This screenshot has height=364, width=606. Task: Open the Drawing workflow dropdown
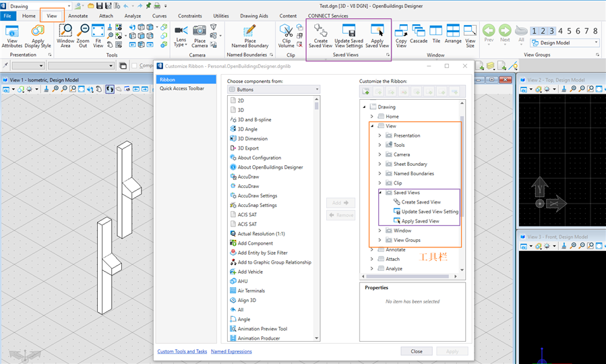click(40, 6)
